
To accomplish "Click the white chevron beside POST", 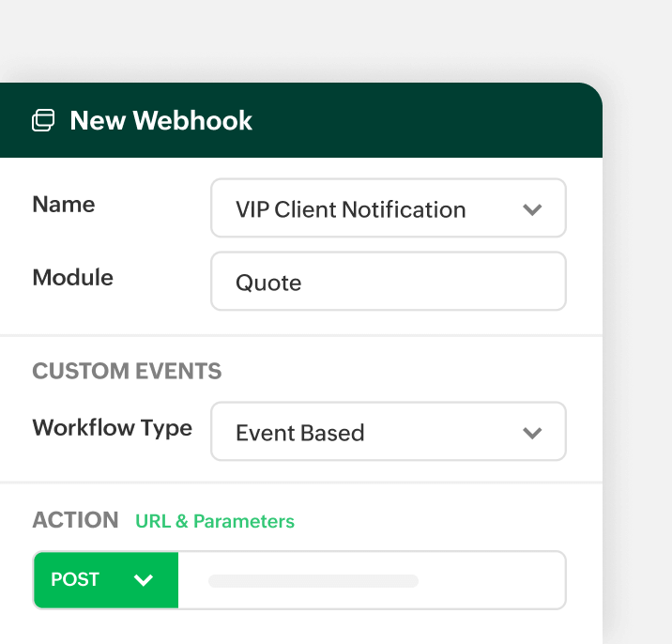I will [x=144, y=580].
